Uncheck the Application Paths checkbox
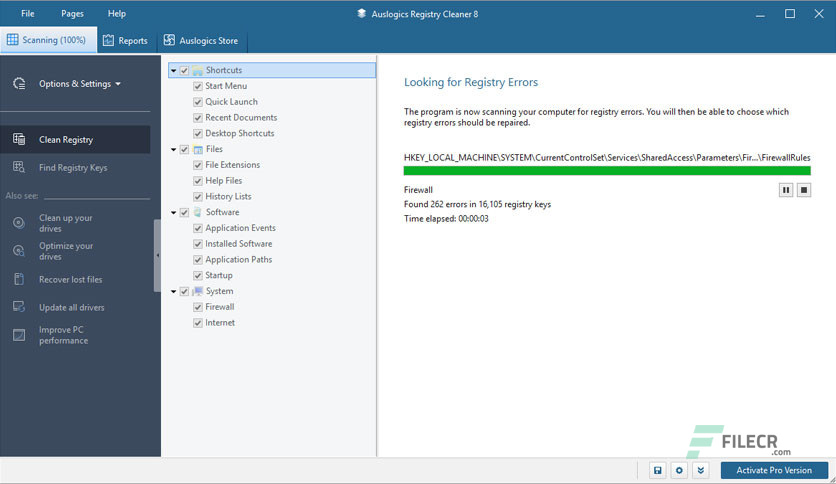The height and width of the screenshot is (484, 836). (x=198, y=260)
